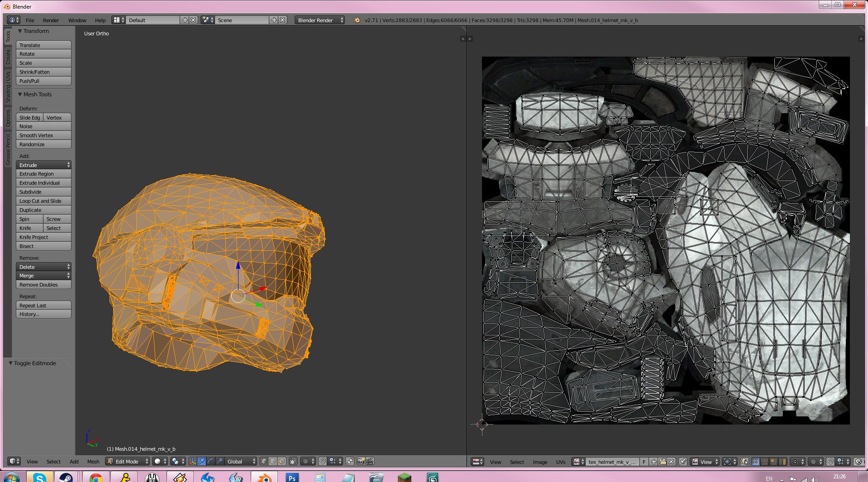This screenshot has height=482, width=868.
Task: Open the Window menu
Action: pos(77,20)
